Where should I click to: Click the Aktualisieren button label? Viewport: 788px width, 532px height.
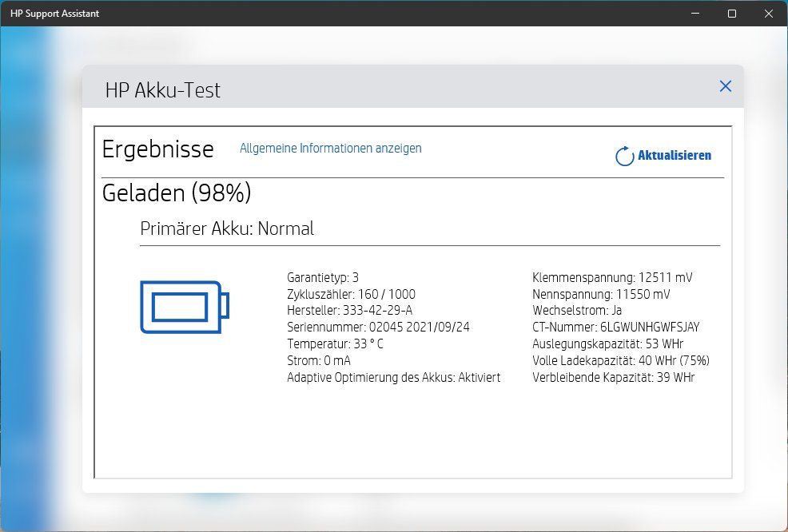[675, 155]
